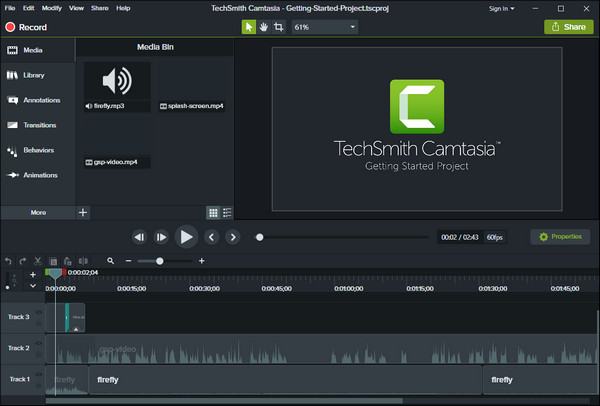The height and width of the screenshot is (406, 600).
Task: Click the green Share button
Action: [569, 27]
